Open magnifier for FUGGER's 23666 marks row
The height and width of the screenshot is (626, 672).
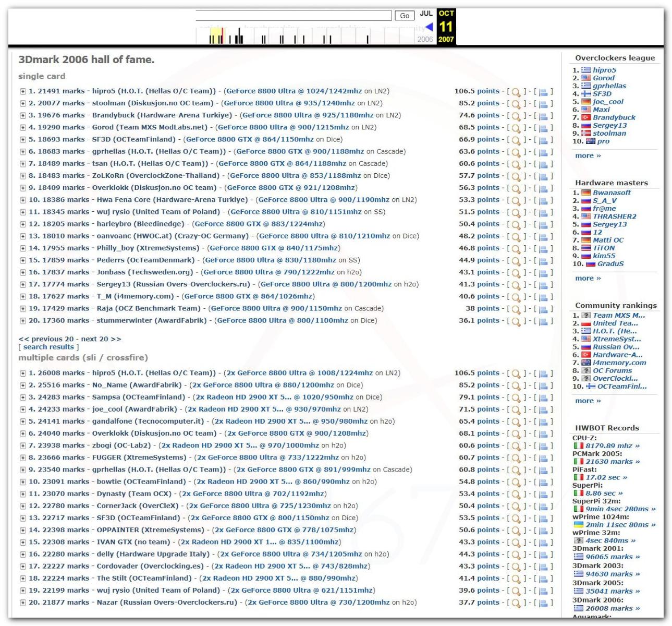[516, 458]
